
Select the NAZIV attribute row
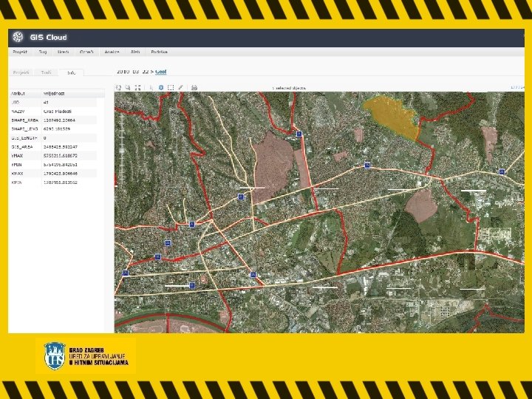click(53, 112)
